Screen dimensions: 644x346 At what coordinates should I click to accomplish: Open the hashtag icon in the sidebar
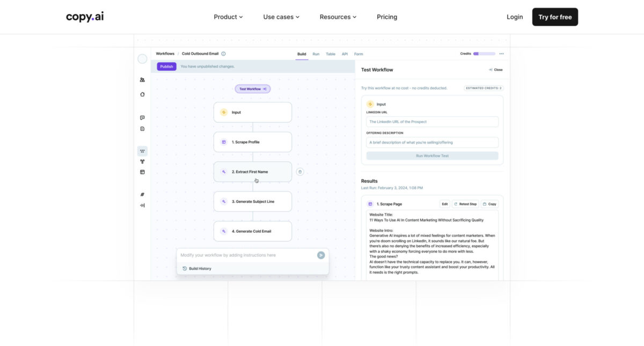(x=142, y=193)
